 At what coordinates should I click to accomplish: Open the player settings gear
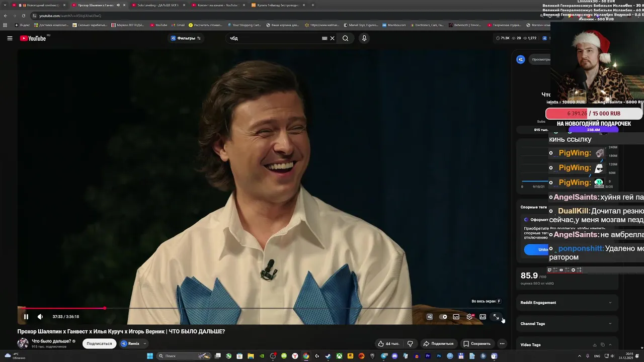[469, 317]
